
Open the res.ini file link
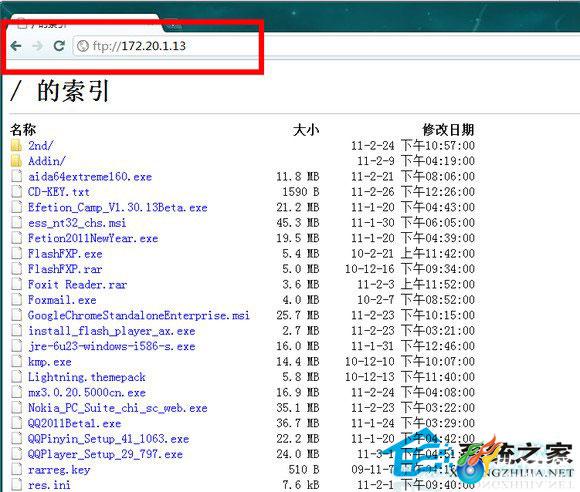click(49, 485)
